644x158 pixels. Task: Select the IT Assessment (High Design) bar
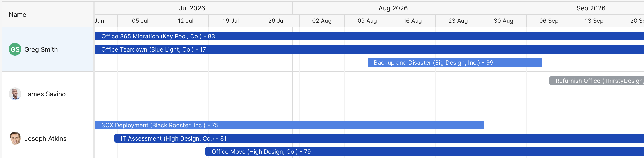[x=379, y=138]
